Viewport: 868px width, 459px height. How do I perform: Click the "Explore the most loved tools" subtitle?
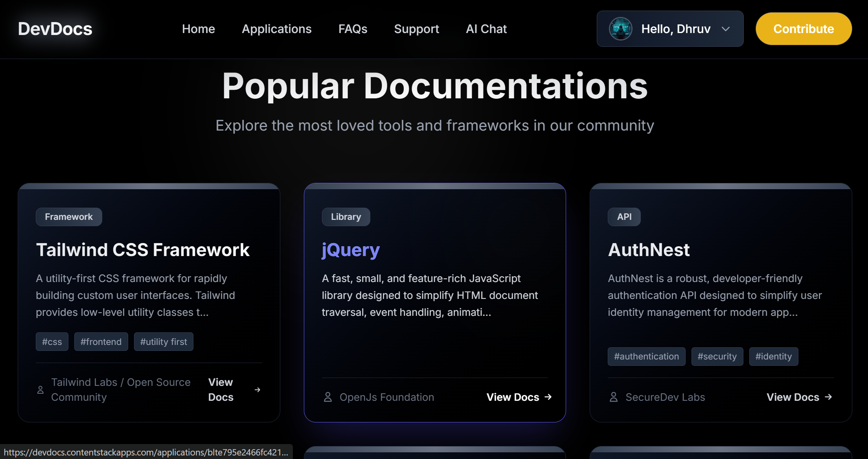tap(435, 125)
